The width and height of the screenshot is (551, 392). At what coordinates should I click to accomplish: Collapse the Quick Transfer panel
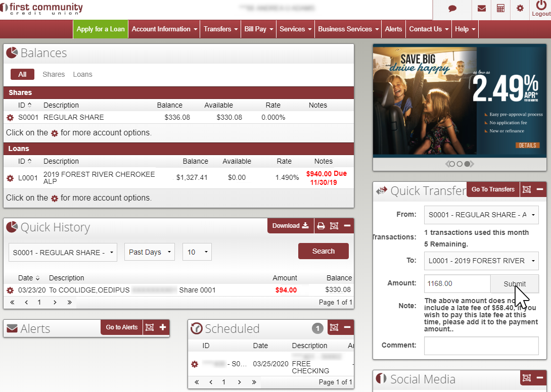tap(540, 189)
